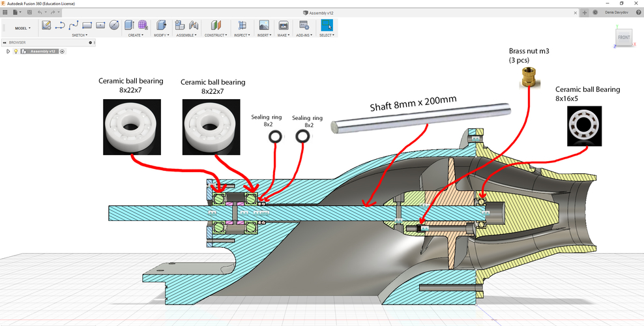Open the SKETCH dropdown menu

[x=80, y=35]
